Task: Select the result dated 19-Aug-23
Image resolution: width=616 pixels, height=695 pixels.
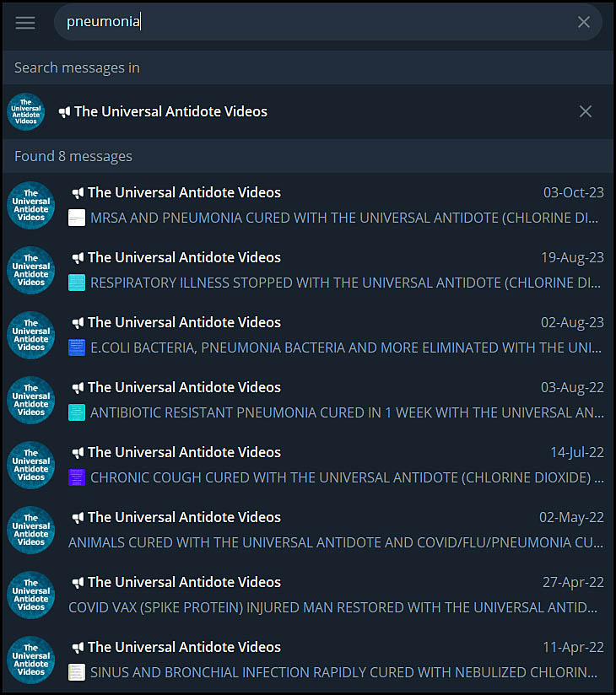Action: pyautogui.click(x=308, y=271)
